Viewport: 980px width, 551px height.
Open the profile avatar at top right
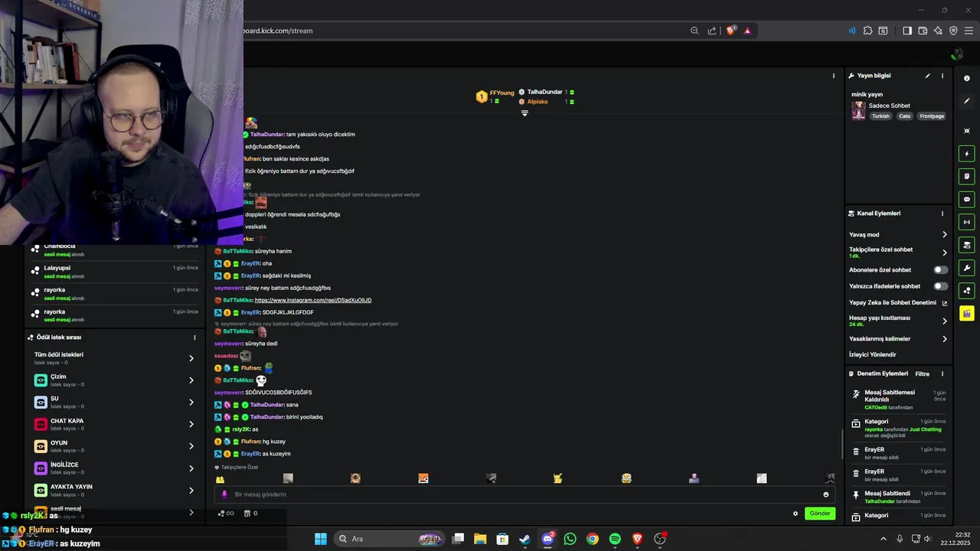956,54
